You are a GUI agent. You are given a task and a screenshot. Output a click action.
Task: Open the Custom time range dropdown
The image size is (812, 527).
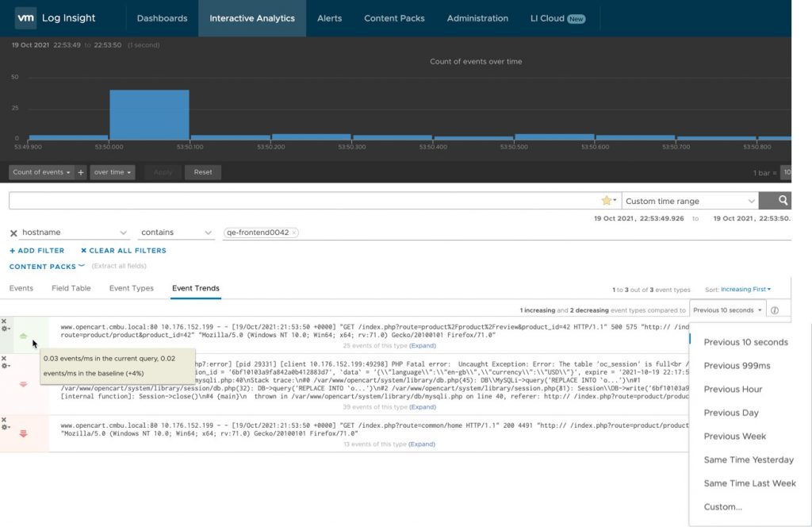690,201
